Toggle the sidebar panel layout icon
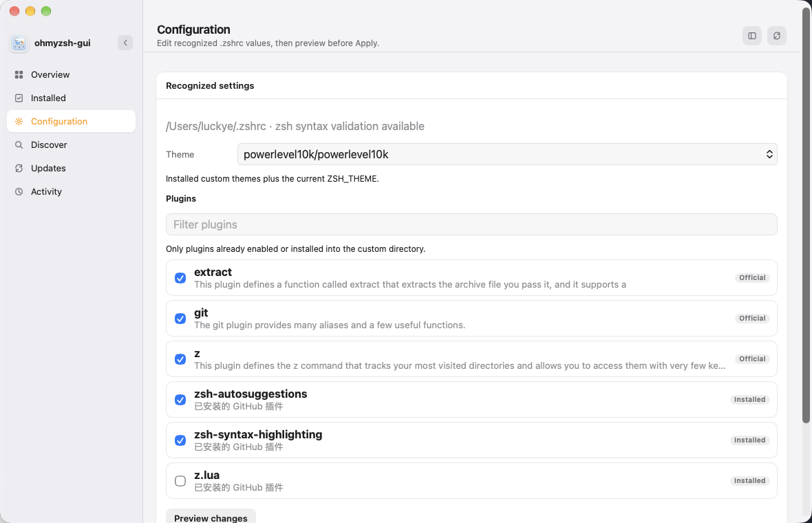Viewport: 812px width, 523px height. tap(752, 36)
